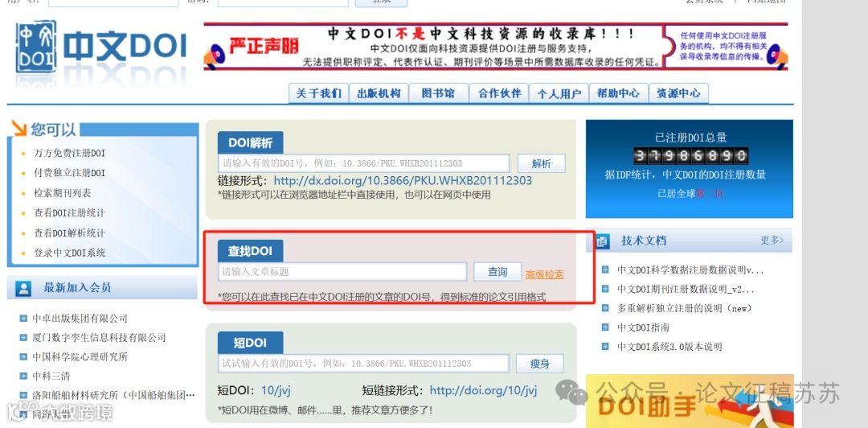Click arrow icon beside 中文DOI系统3.0版本说明
This screenshot has width=868, height=428.
tap(605, 347)
